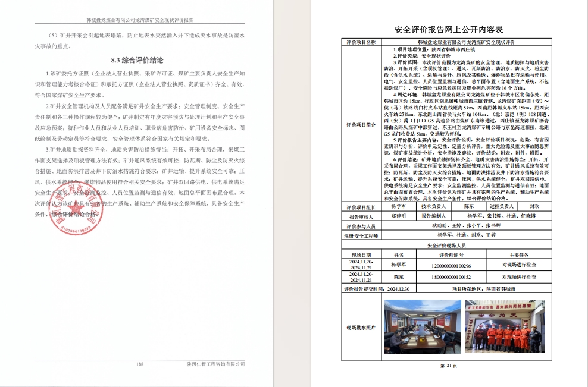
Task: Click the "报告审核人" label cell
Action: point(361,217)
